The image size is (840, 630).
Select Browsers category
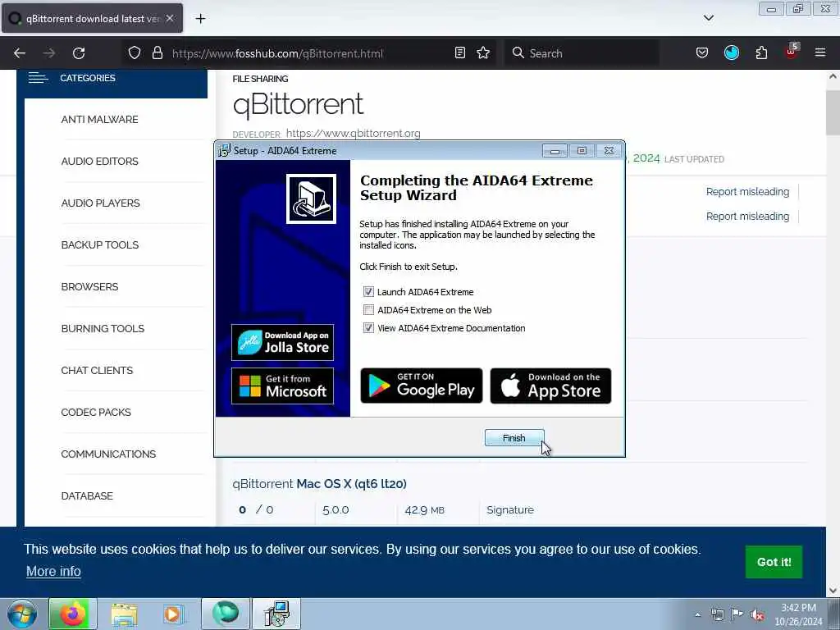pyautogui.click(x=89, y=286)
